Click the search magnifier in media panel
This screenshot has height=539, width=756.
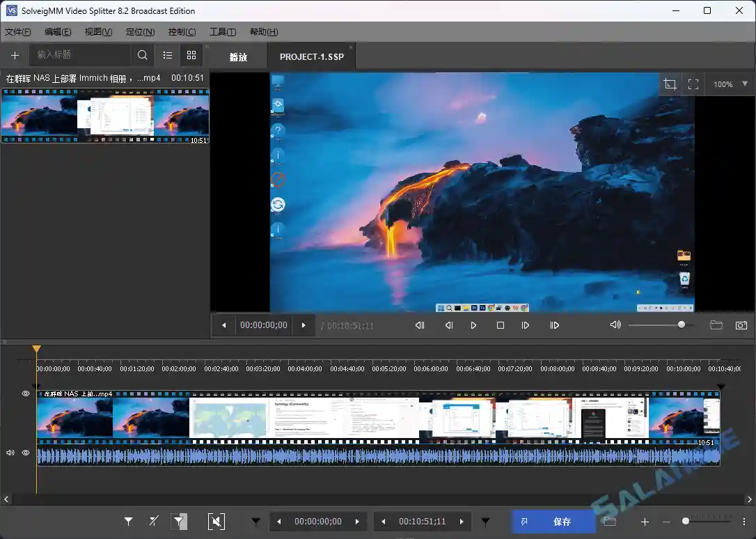point(142,54)
